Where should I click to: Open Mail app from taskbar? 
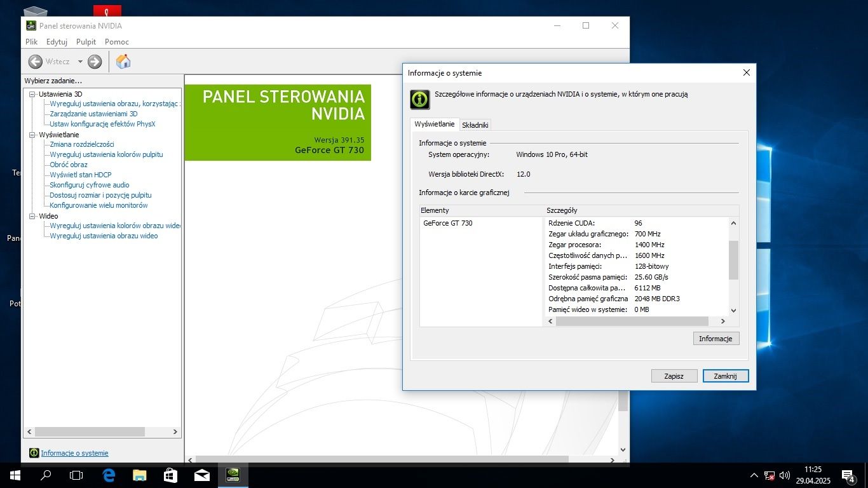202,475
